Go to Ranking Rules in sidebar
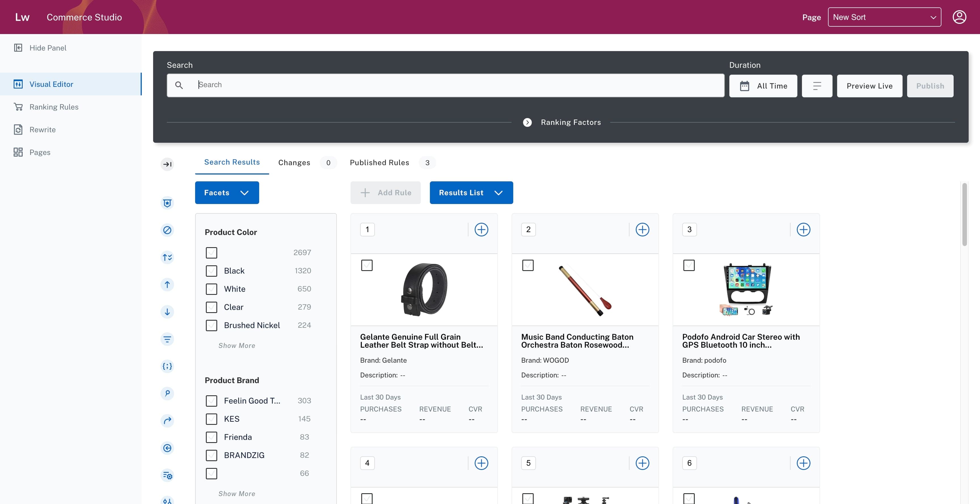 click(70, 107)
